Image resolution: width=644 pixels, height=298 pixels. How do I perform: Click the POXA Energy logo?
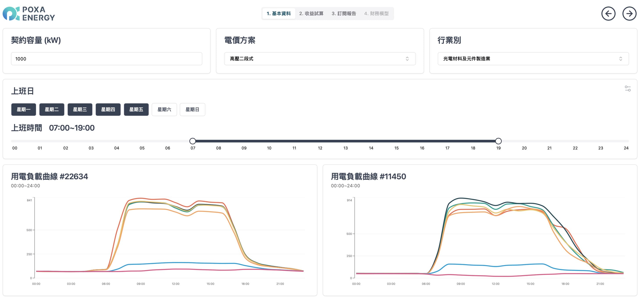click(x=29, y=14)
